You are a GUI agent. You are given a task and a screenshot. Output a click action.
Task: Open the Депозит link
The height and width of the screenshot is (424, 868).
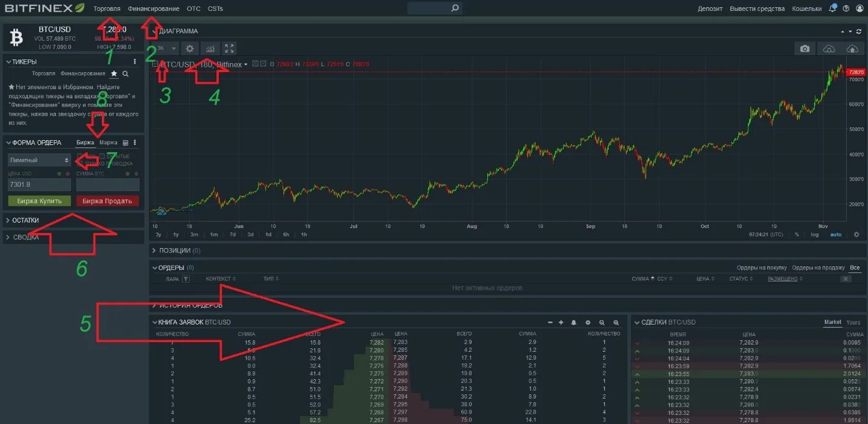[710, 8]
